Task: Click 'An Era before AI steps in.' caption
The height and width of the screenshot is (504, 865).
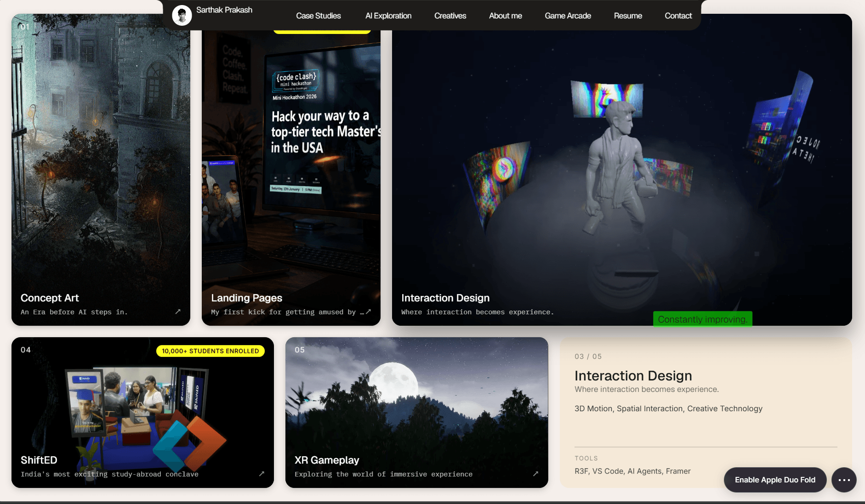Action: click(74, 312)
